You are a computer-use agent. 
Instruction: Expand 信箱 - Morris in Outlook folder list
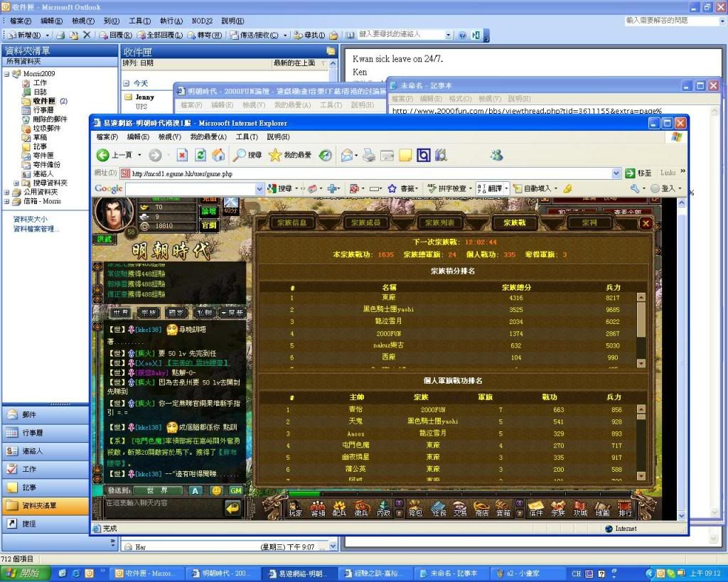(6, 201)
